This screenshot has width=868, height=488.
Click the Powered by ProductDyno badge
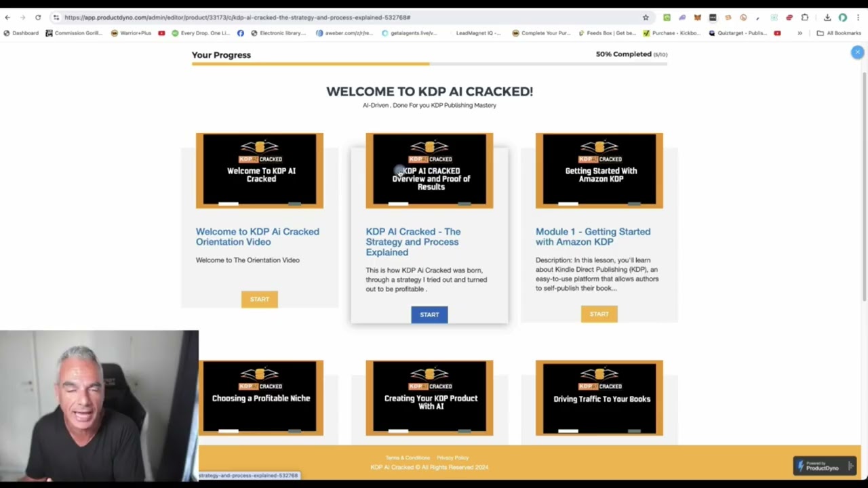point(825,466)
